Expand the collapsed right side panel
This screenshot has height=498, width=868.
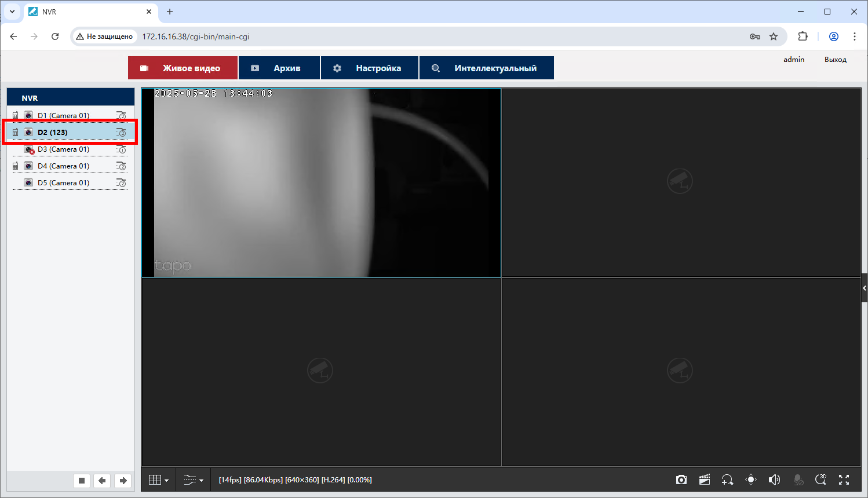(864, 288)
